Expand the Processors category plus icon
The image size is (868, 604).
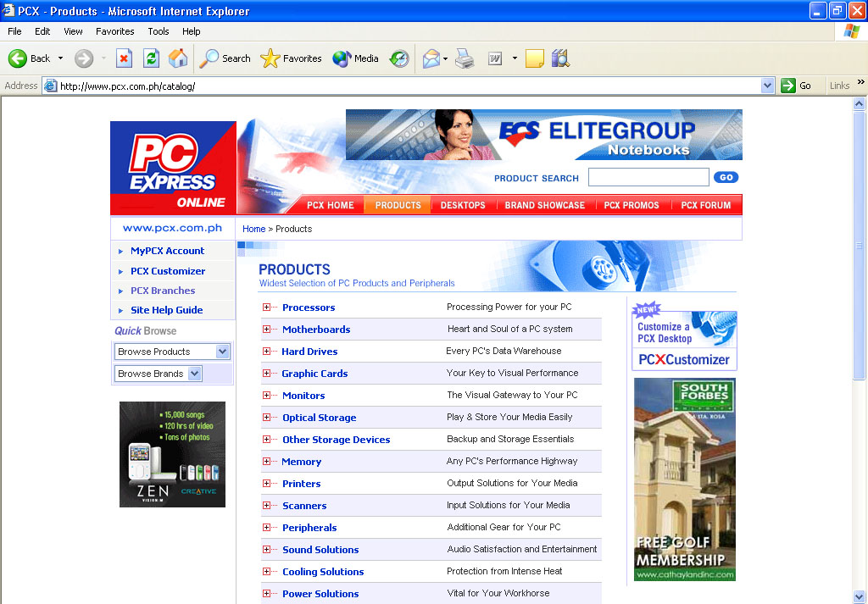[267, 307]
